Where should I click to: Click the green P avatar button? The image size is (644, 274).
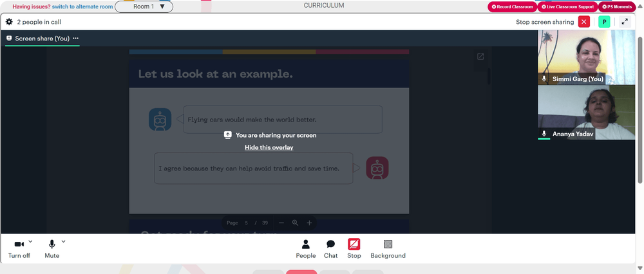pyautogui.click(x=604, y=22)
